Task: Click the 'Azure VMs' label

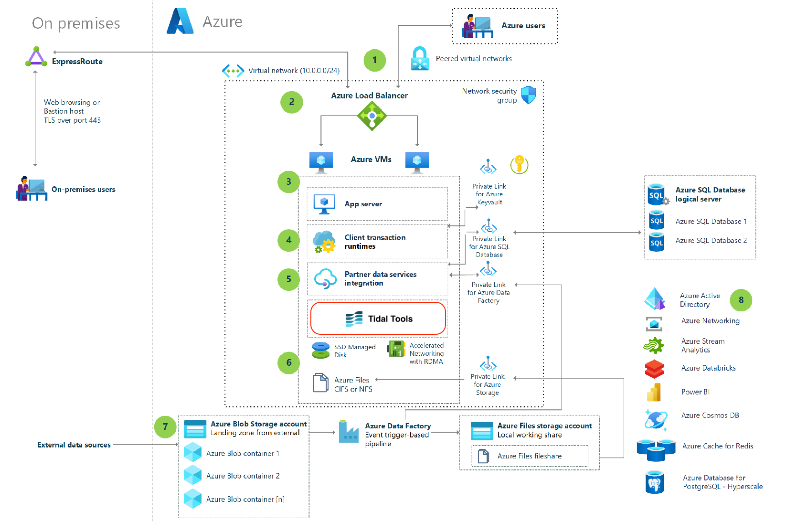Action: click(x=371, y=160)
